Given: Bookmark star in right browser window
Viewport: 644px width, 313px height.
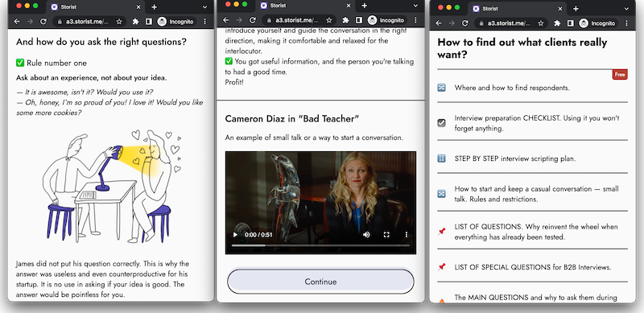Looking at the screenshot, I should tap(541, 23).
